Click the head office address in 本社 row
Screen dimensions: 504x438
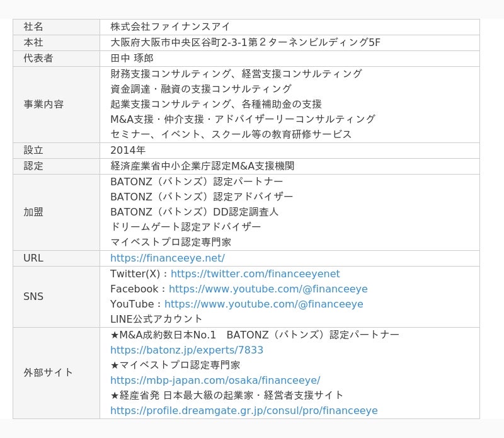245,42
